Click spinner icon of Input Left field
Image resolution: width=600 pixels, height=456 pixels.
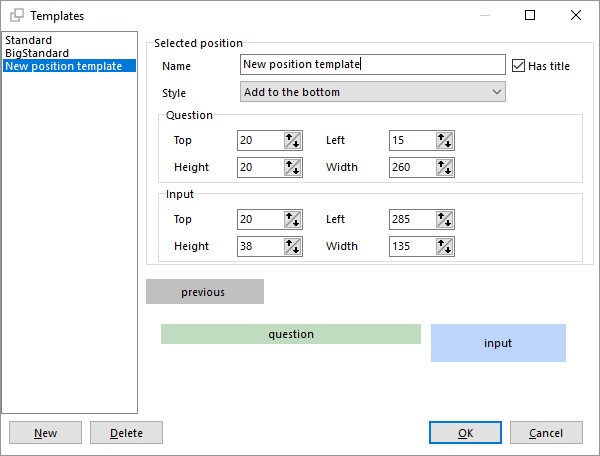445,220
